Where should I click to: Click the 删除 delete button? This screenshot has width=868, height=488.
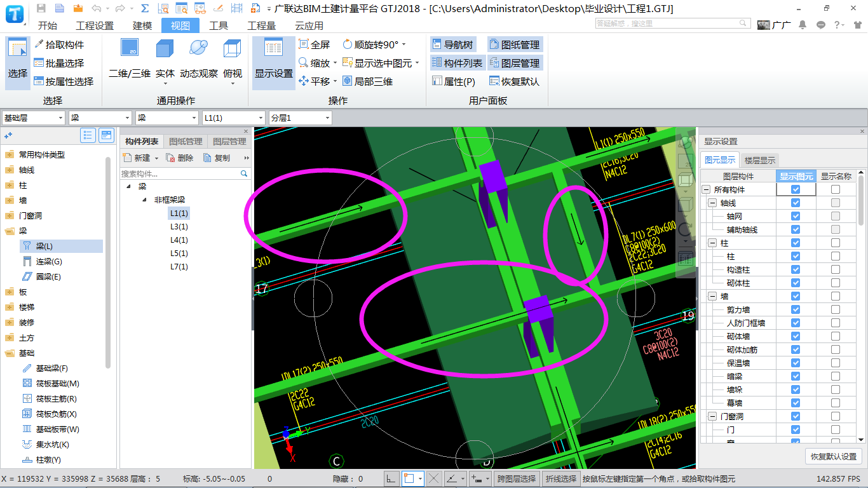[x=180, y=158]
